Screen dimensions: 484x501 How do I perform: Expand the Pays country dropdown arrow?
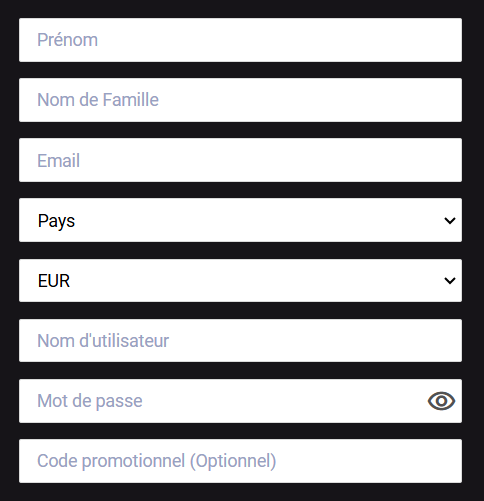[x=450, y=221]
